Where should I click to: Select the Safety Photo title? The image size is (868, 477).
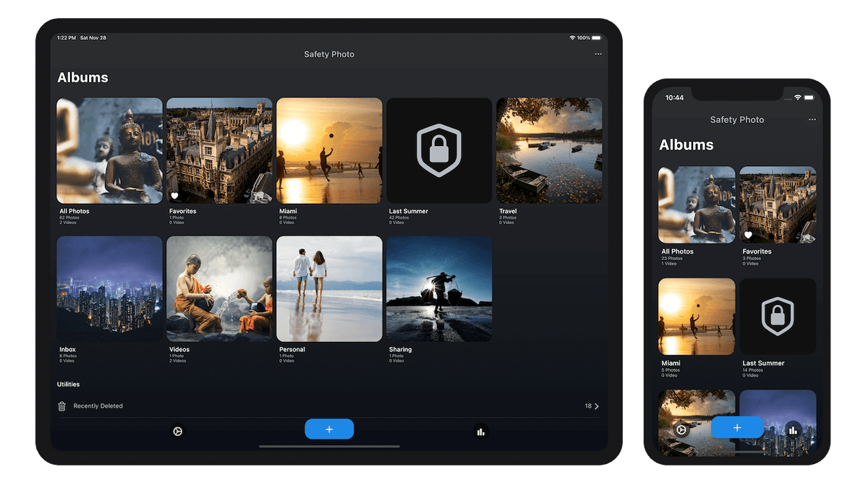pos(329,53)
